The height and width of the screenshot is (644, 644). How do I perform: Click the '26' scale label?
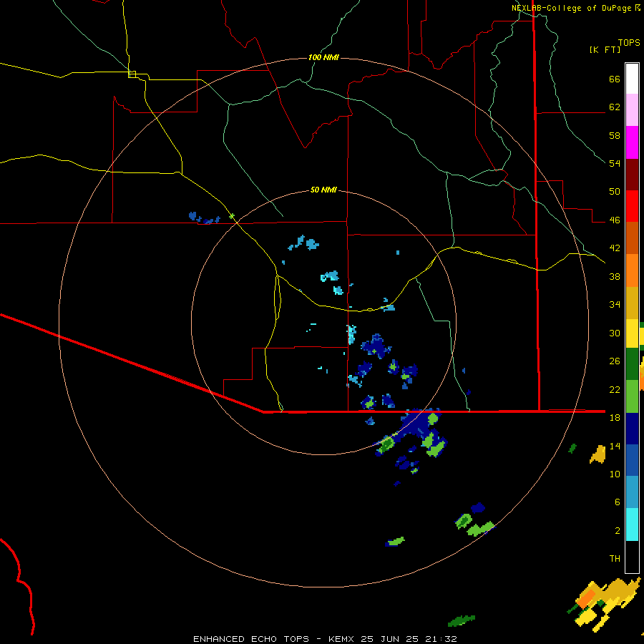coord(615,361)
